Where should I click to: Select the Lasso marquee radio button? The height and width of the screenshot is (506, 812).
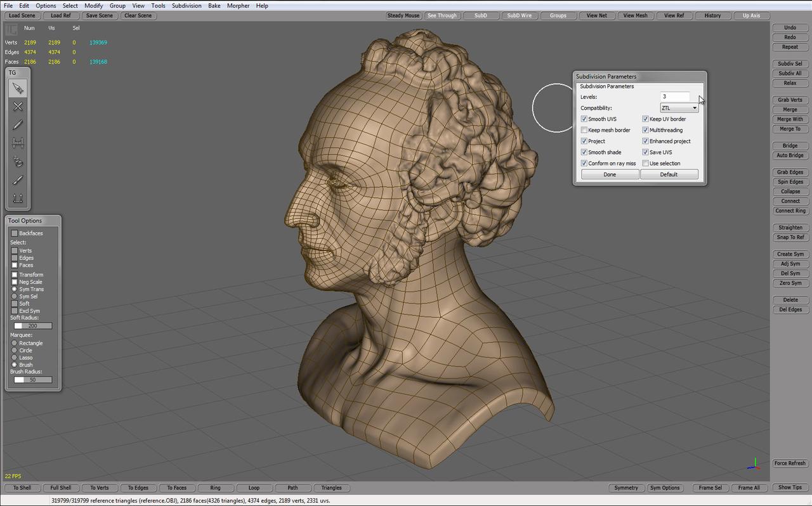pos(15,358)
